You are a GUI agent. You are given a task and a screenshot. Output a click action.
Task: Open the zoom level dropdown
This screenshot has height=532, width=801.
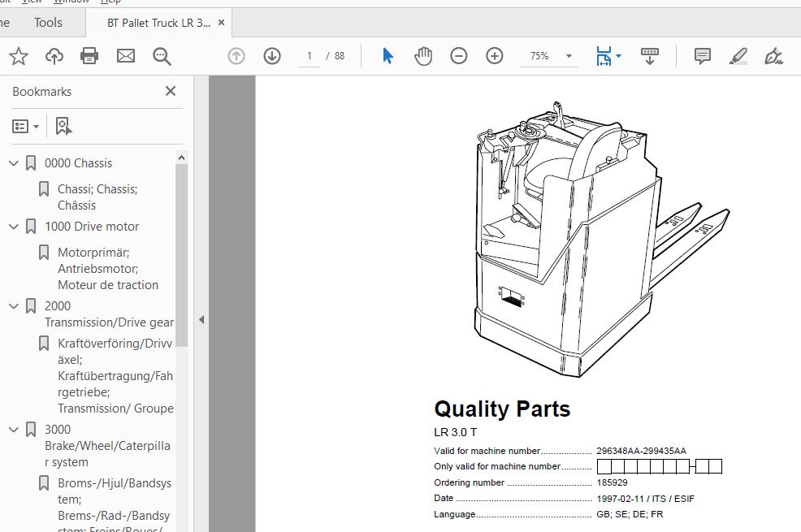(x=569, y=56)
